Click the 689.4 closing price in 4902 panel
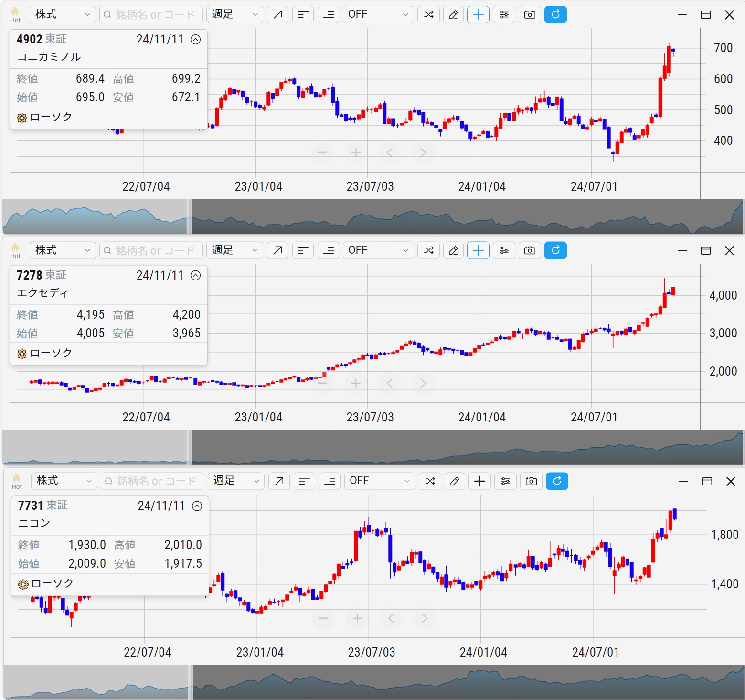The height and width of the screenshot is (700, 745). pyautogui.click(x=90, y=78)
